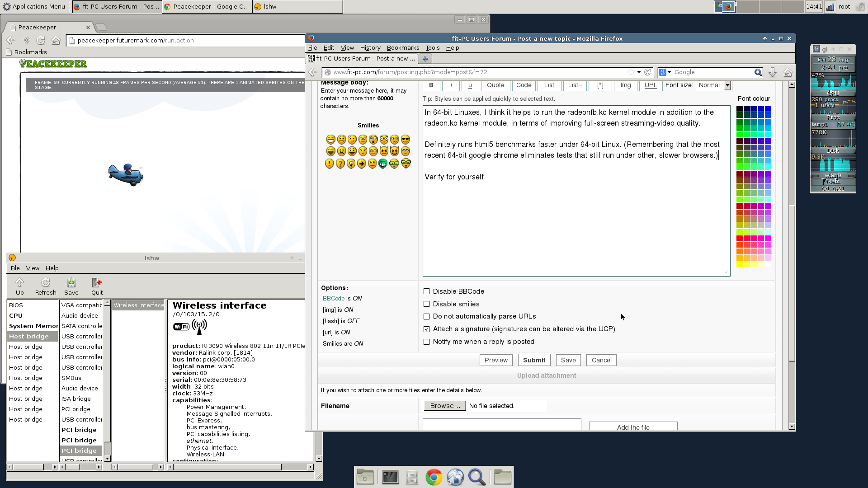Select BIOS in the lshw tree
Screen dimensions: 868x488
[x=16, y=305]
